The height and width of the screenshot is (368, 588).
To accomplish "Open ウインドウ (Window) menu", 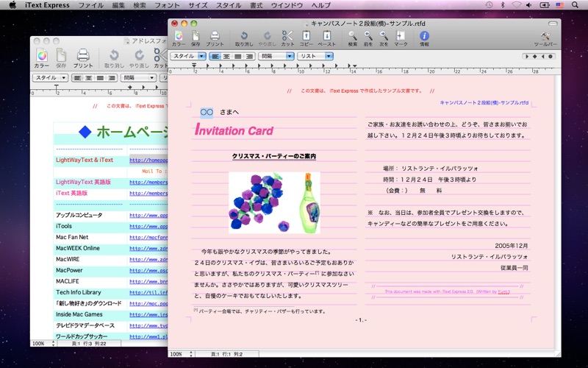I will [x=287, y=5].
